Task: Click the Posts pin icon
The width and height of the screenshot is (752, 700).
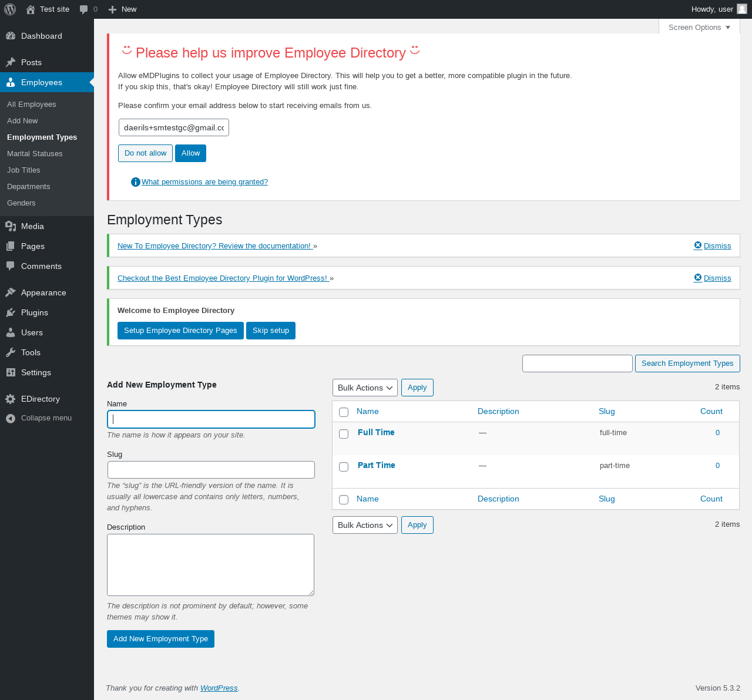Action: coord(11,62)
